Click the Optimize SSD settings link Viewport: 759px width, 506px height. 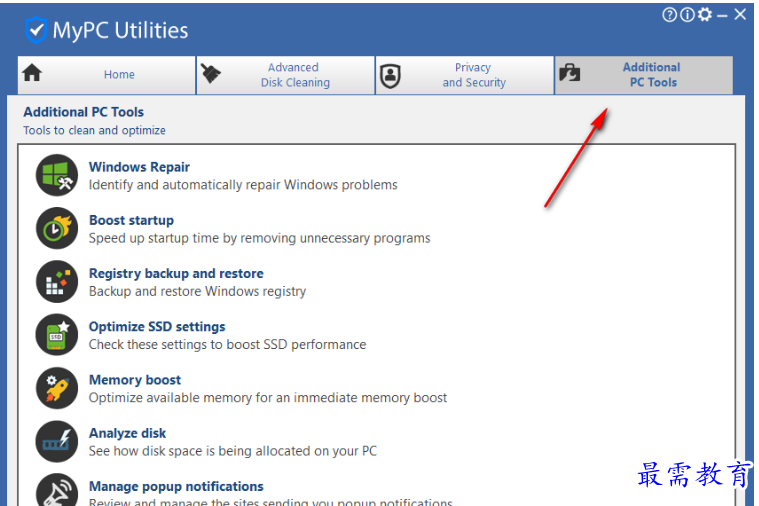157,327
